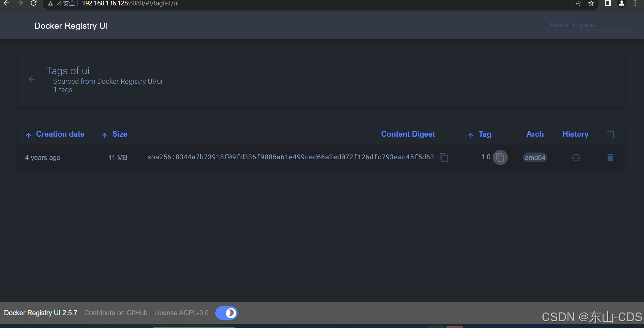
Task: Navigate back in the browser
Action: pyautogui.click(x=6, y=3)
